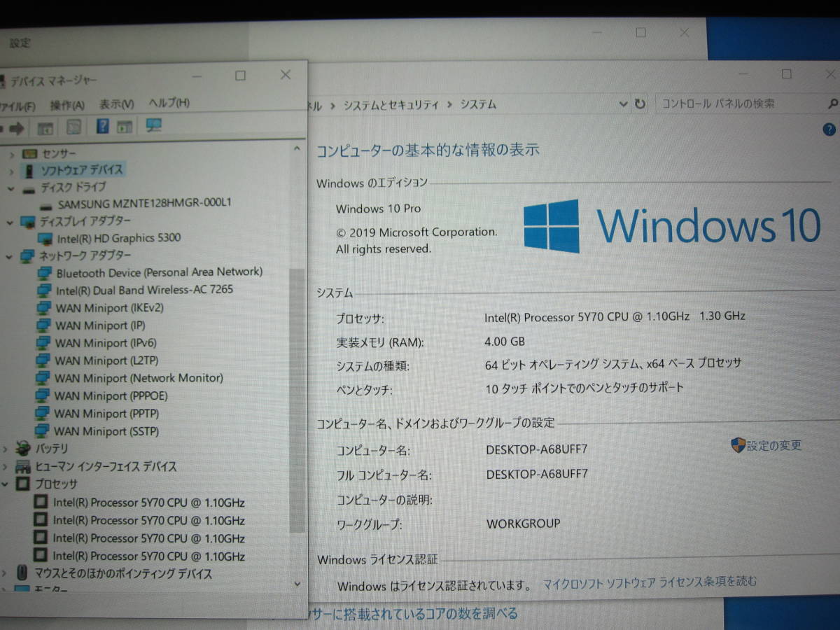The height and width of the screenshot is (630, 840).
Task: Click the blue question mark help toolbar icon
Action: [x=102, y=126]
